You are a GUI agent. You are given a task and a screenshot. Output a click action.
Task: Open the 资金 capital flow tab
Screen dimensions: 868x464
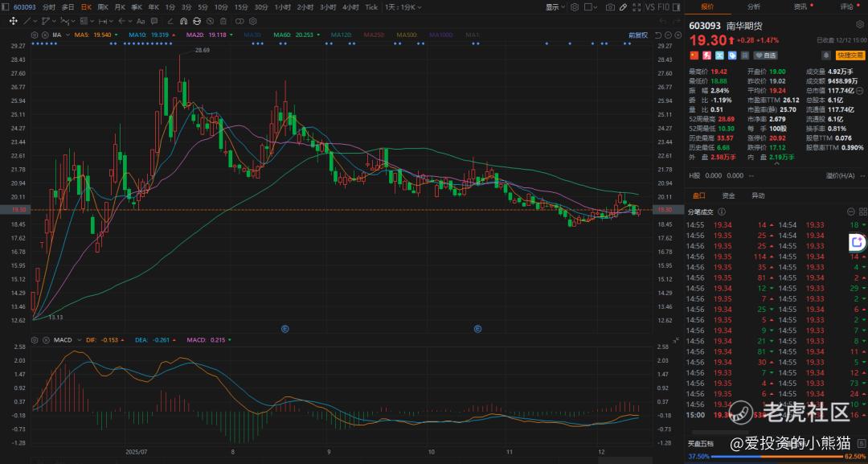click(x=728, y=195)
